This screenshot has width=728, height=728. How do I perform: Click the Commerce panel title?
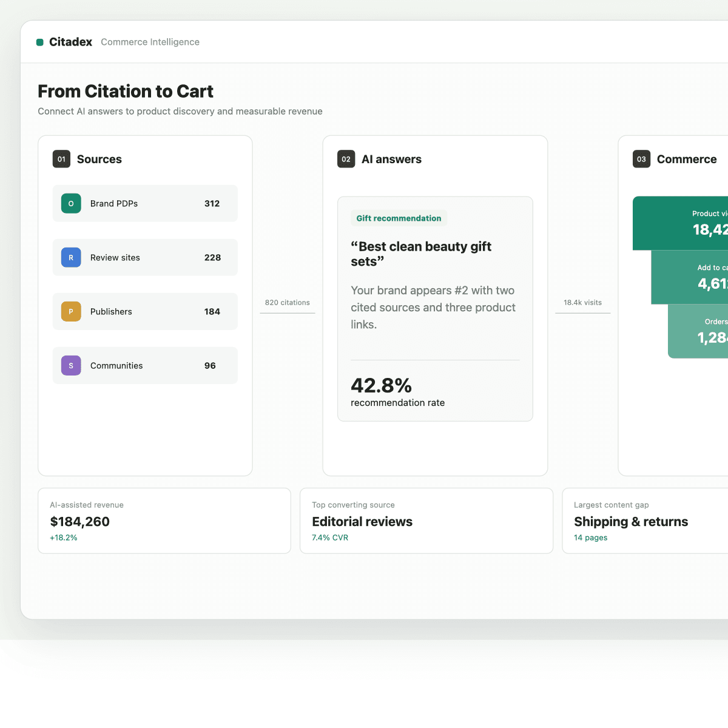[687, 159]
